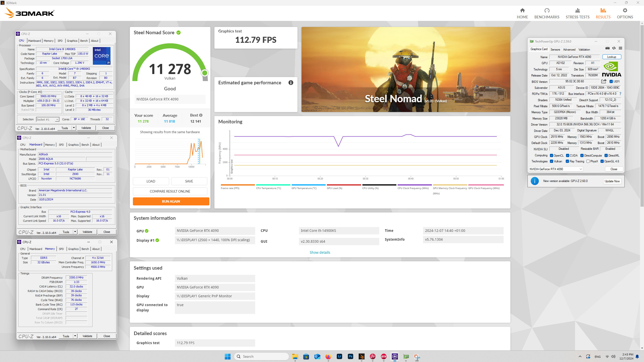Screen dimensions: 644x362
Task: Click the CPU-Z taskbar icon
Action: [395, 356]
